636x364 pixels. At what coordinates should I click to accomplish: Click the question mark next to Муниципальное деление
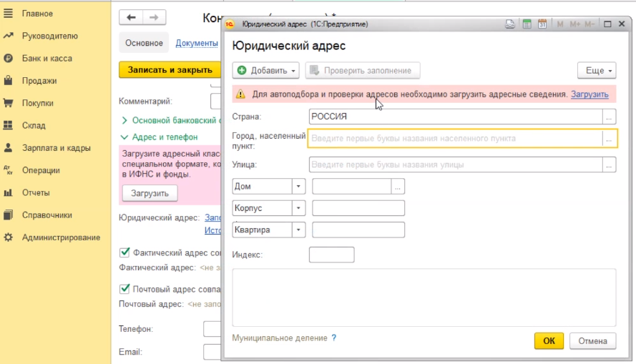pyautogui.click(x=334, y=338)
